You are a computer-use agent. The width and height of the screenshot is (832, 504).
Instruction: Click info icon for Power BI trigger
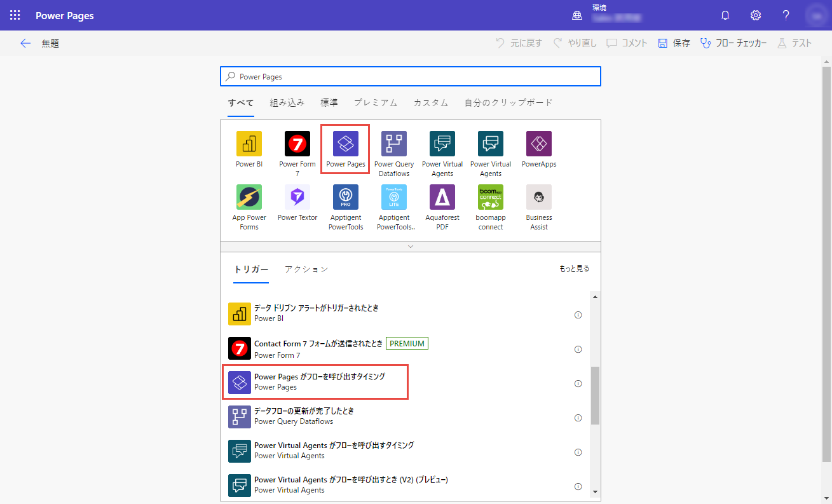(x=578, y=315)
